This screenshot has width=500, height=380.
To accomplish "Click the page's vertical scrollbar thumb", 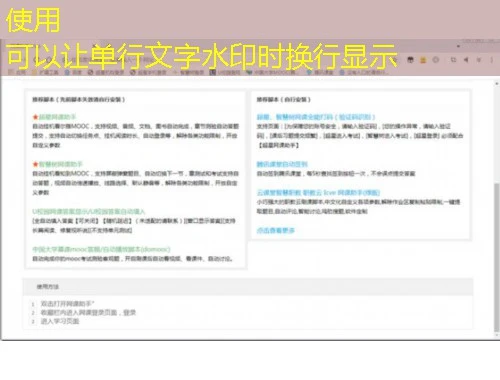I will 497,257.
